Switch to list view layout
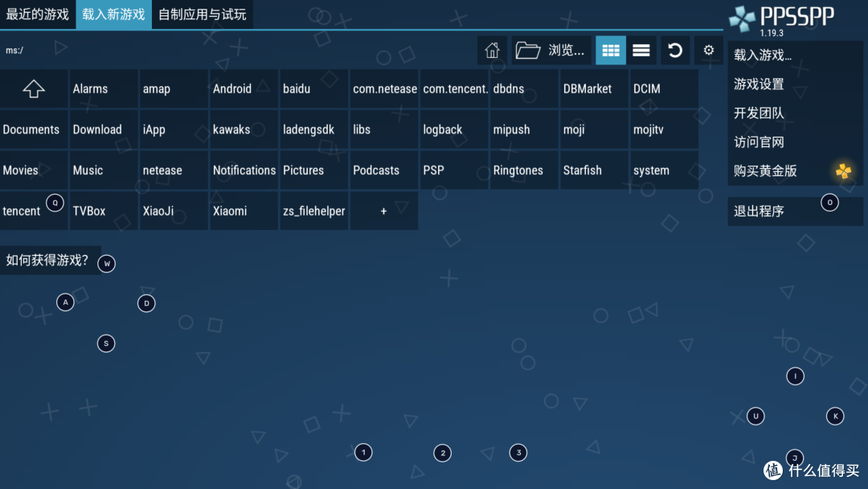The height and width of the screenshot is (489, 868). pos(641,51)
